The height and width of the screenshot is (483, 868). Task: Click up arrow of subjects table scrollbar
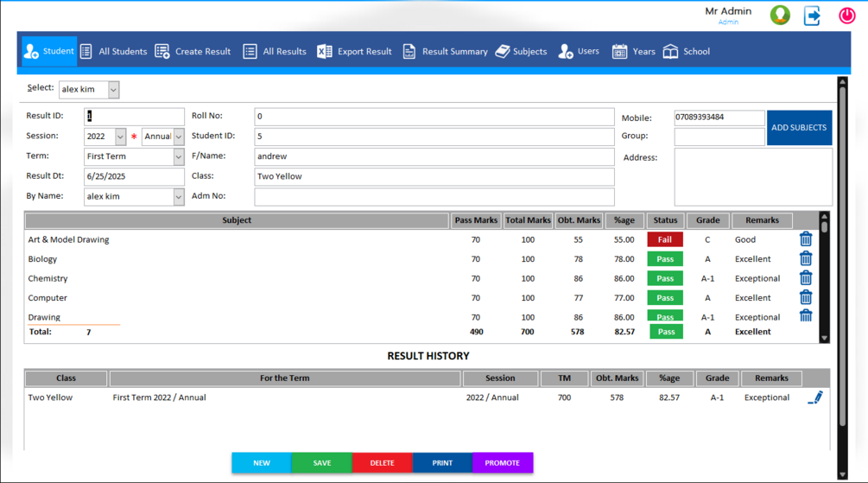pyautogui.click(x=824, y=217)
